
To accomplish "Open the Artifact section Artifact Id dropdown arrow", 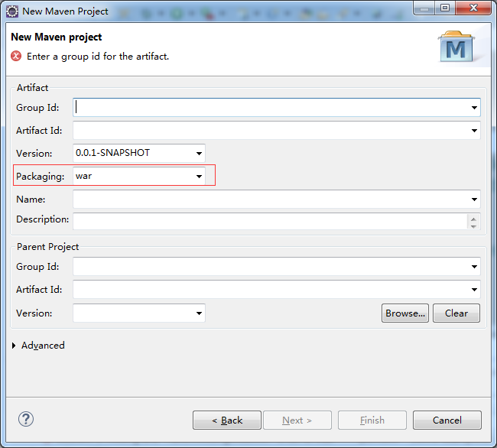I will [474, 131].
